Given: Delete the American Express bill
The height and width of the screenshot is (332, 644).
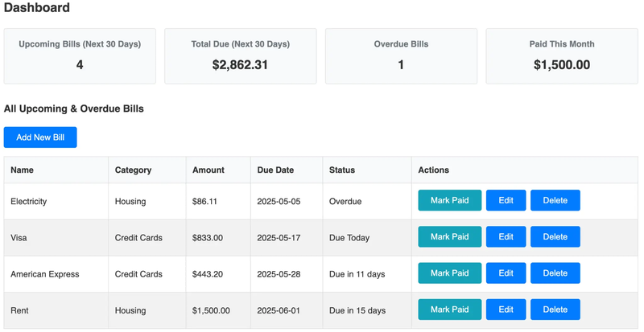Looking at the screenshot, I should 555,273.
